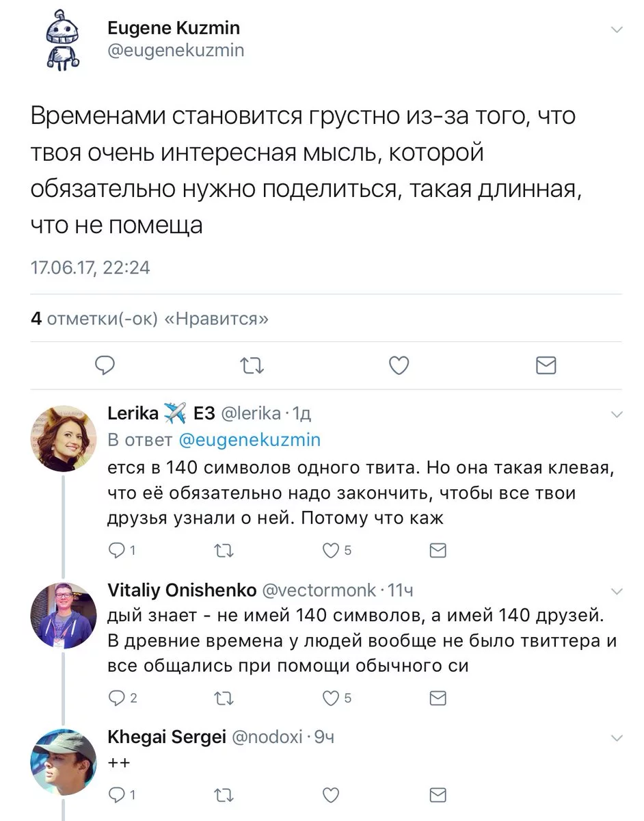Reply to Eugene Kuzmin's main tweet

coord(105,365)
